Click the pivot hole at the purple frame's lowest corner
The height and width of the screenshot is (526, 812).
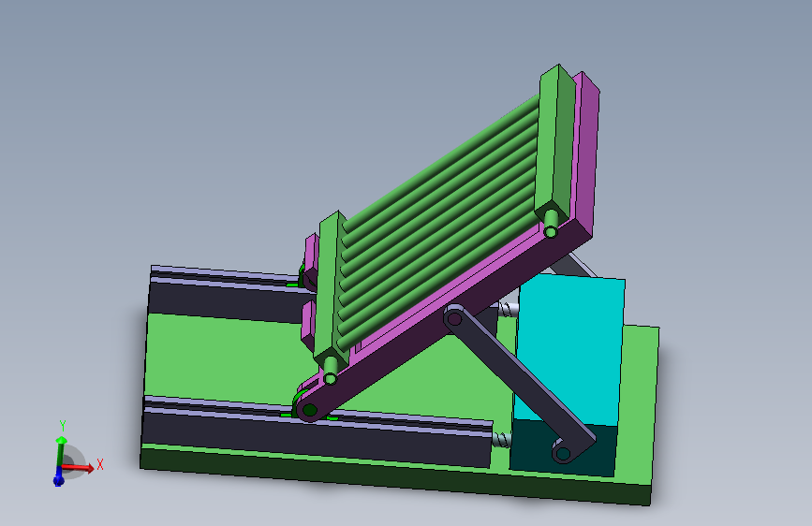310,411
